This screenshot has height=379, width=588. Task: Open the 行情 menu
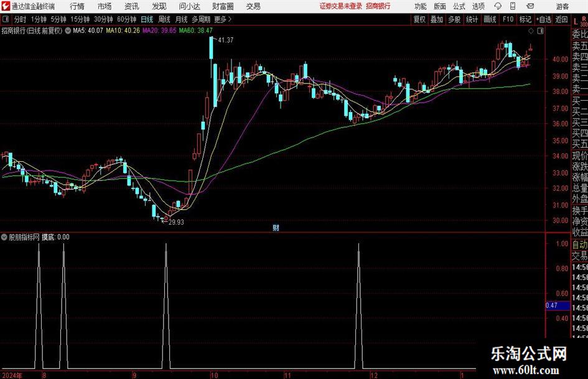pos(77,6)
